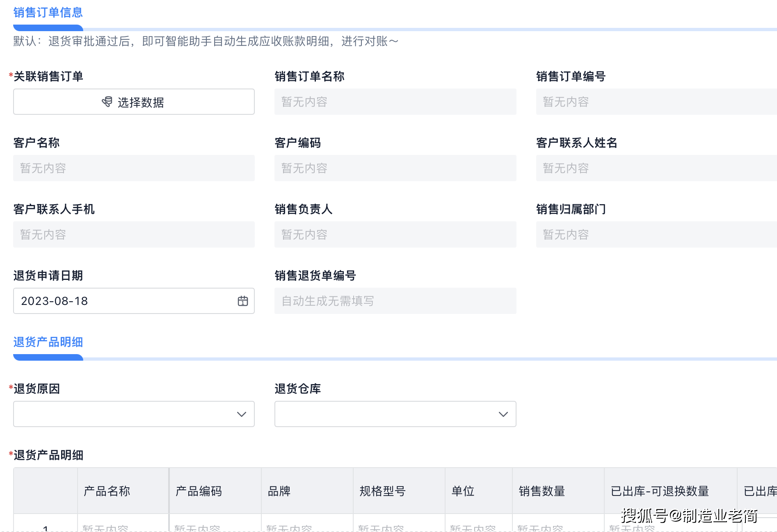Click the default note about 退货审批通过后
The image size is (777, 532).
click(x=206, y=41)
